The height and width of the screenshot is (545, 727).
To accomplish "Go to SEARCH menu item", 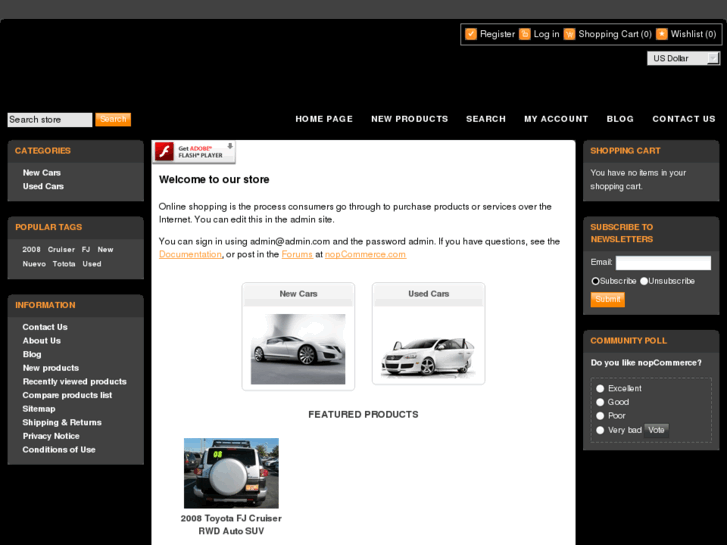I will (x=486, y=119).
